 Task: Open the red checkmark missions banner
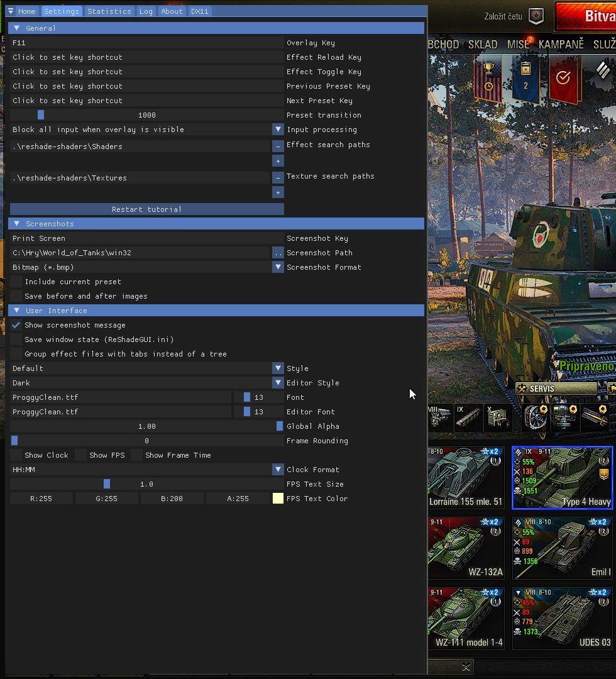[x=563, y=79]
